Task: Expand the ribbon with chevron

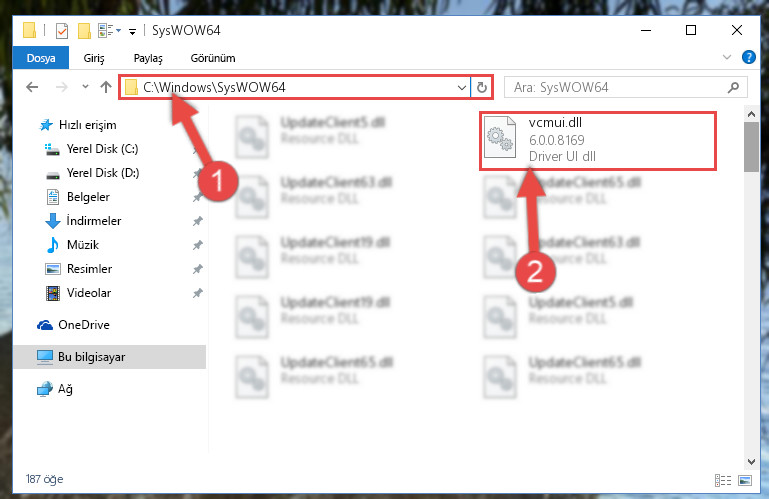Action: click(x=727, y=57)
